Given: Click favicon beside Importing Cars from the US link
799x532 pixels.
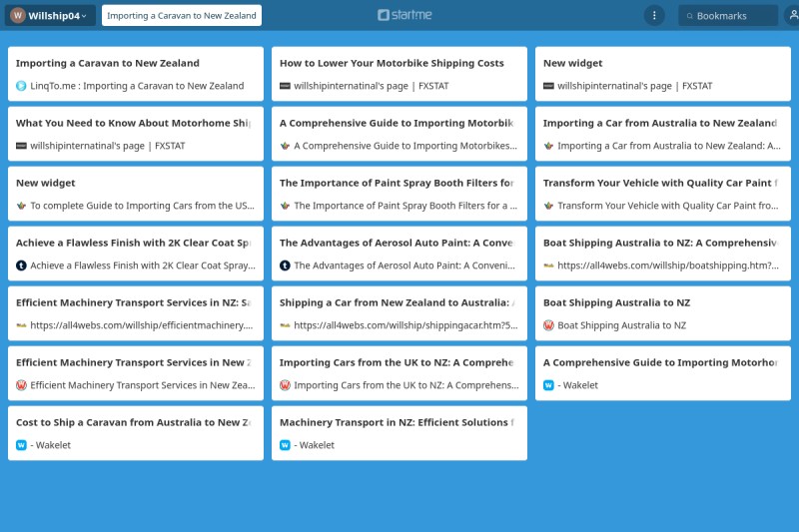Looking at the screenshot, I should coord(21,206).
